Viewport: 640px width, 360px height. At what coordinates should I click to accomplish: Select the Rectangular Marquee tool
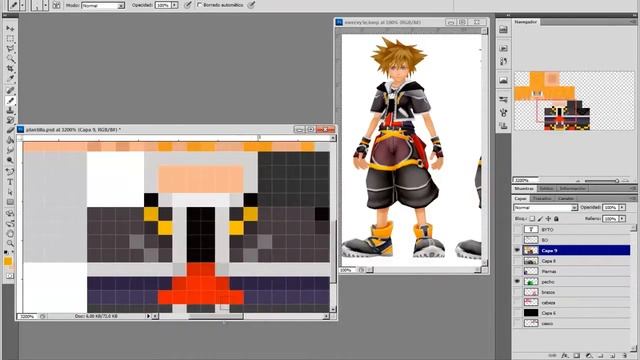pyautogui.click(x=10, y=38)
